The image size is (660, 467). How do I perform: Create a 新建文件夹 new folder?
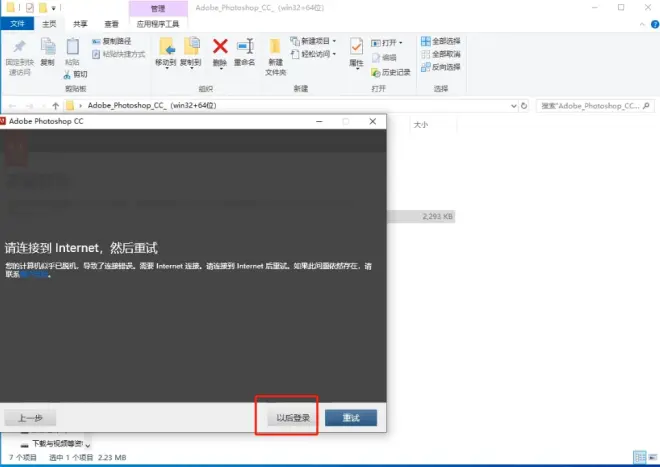point(275,57)
